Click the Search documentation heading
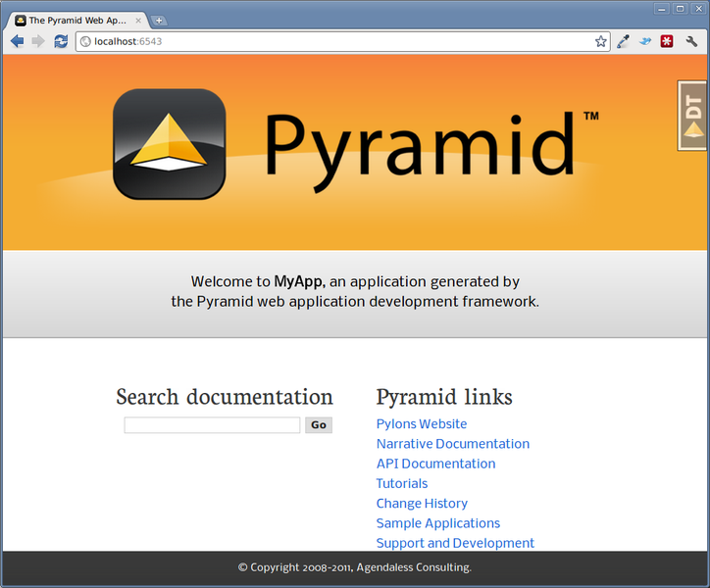The width and height of the screenshot is (710, 588). [x=225, y=397]
